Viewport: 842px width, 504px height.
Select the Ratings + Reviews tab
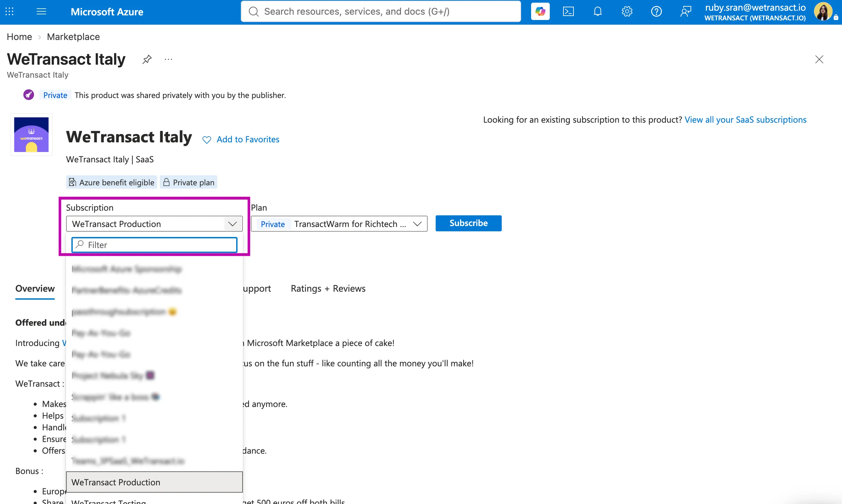(x=328, y=288)
